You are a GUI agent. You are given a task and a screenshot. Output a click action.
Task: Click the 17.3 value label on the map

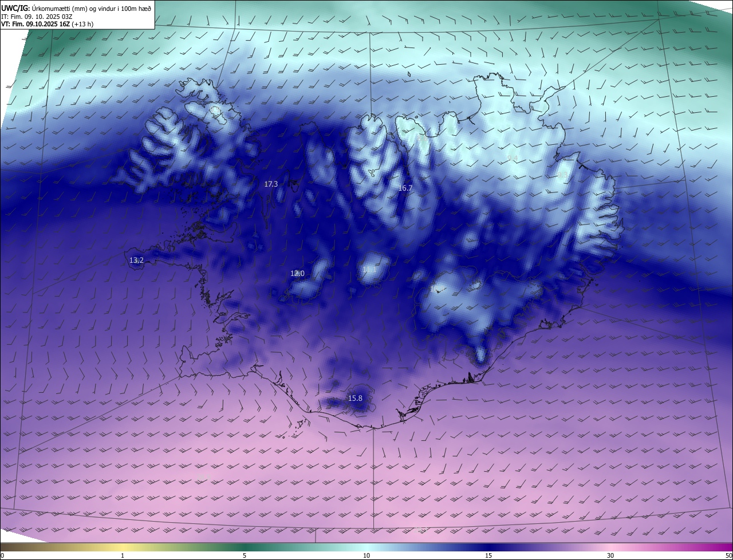point(271,184)
